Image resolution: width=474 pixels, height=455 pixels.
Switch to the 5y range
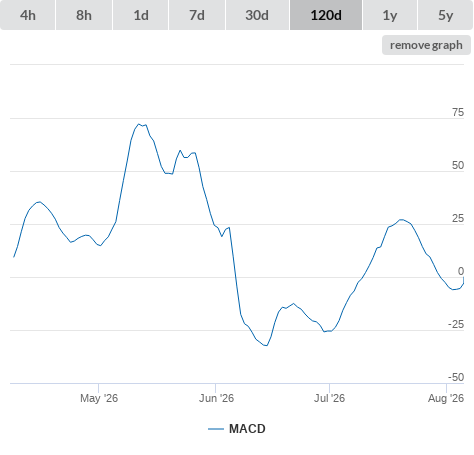coord(445,15)
